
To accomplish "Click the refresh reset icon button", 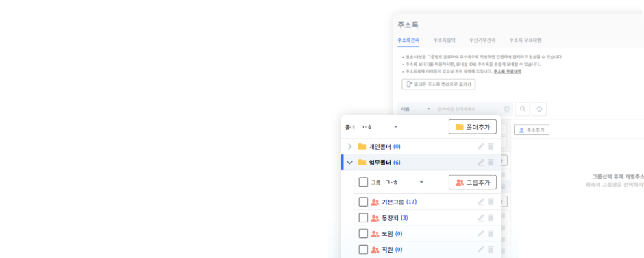I will 539,109.
